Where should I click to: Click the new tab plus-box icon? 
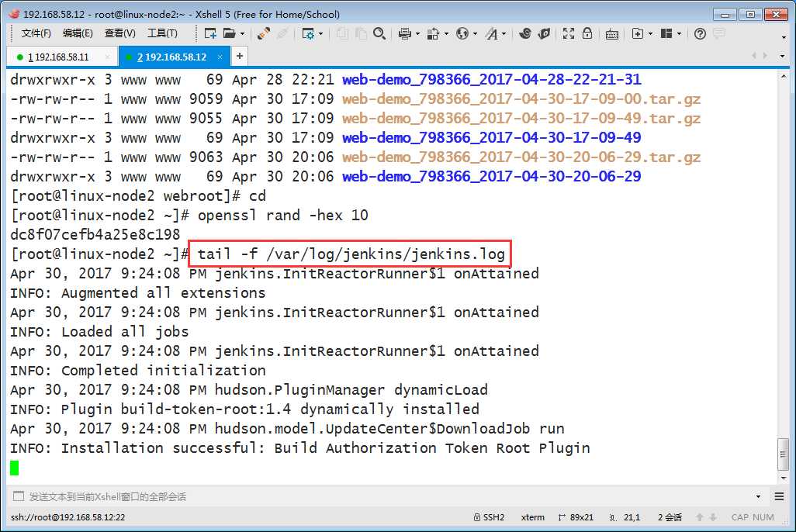click(x=638, y=33)
